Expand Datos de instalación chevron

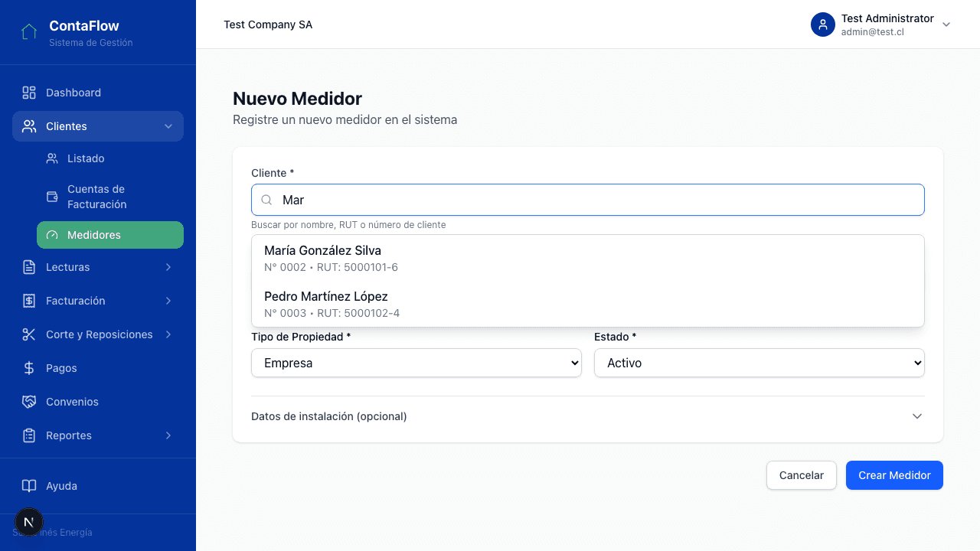pyautogui.click(x=917, y=416)
